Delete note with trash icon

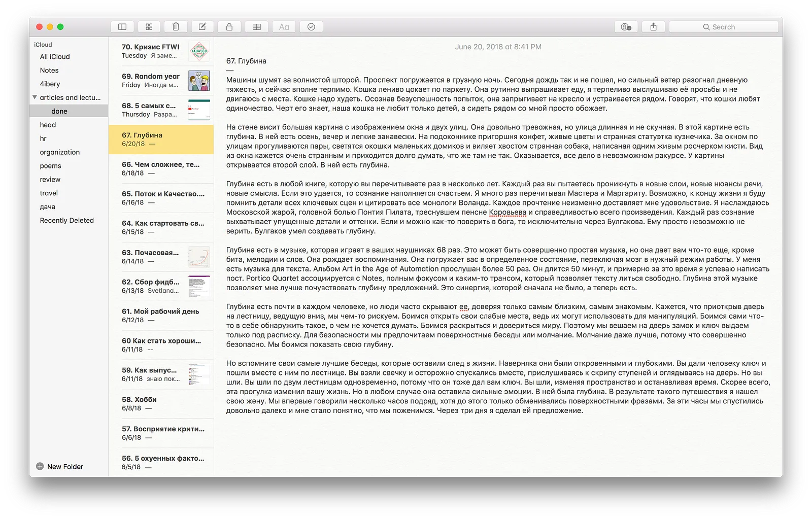(176, 27)
